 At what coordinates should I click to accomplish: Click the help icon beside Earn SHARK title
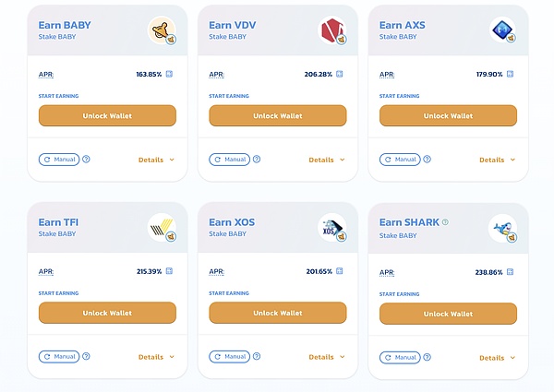[x=445, y=222]
